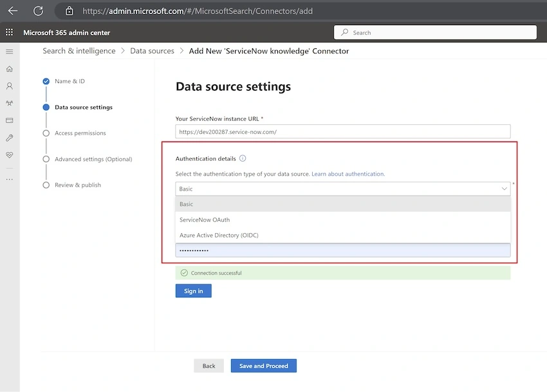
Task: Click the masked password field
Action: (342, 250)
